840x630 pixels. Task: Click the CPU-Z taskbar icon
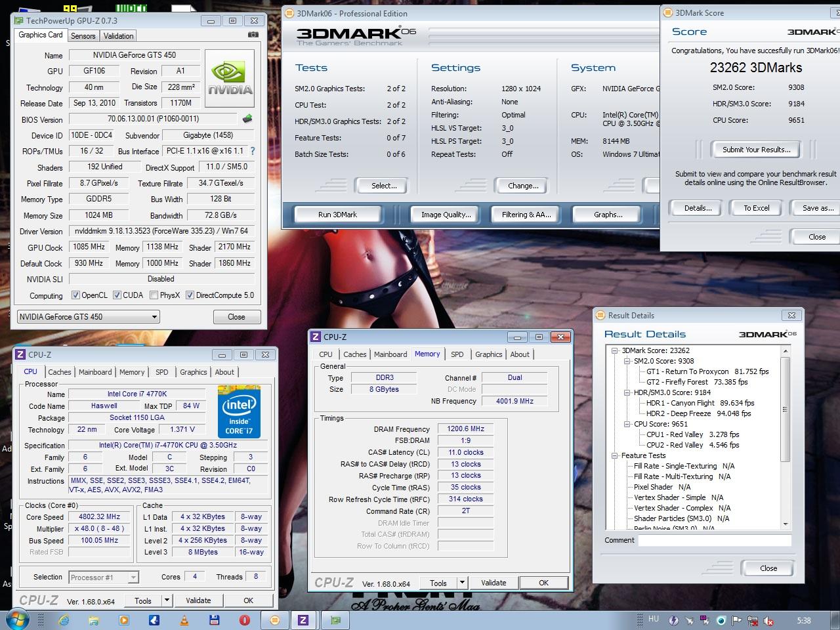[x=303, y=619]
